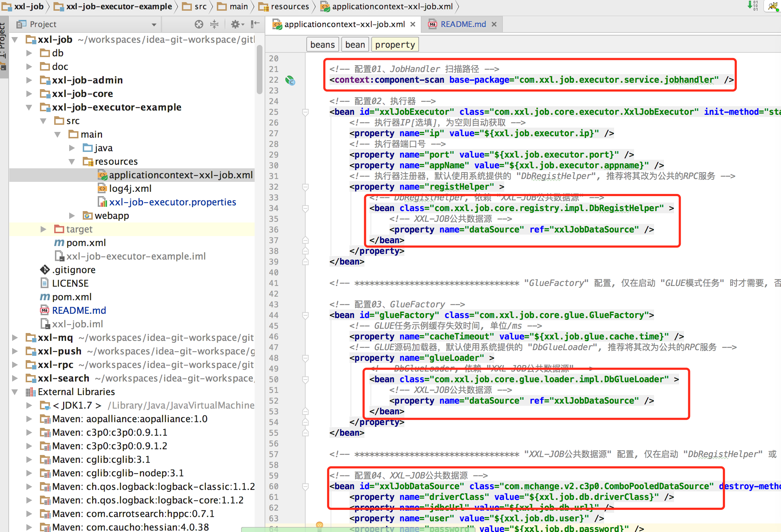Fold the DbRegistHelper bean at line 34
The height and width of the screenshot is (532, 781).
click(x=305, y=208)
